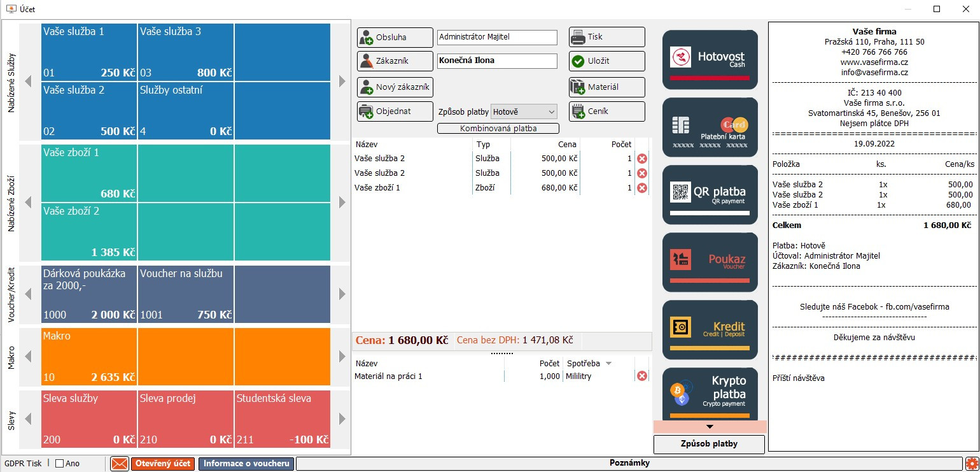Print the receipt with Tisk
The image size is (980, 472).
(x=606, y=37)
